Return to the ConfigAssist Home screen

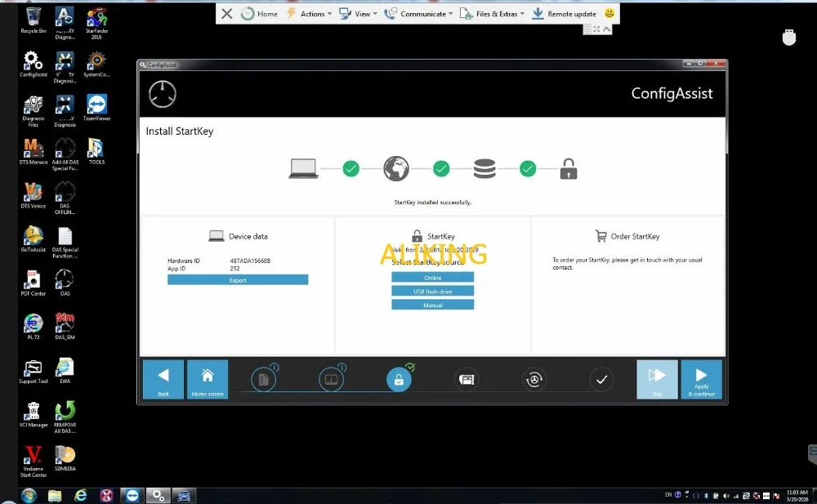pyautogui.click(x=208, y=380)
